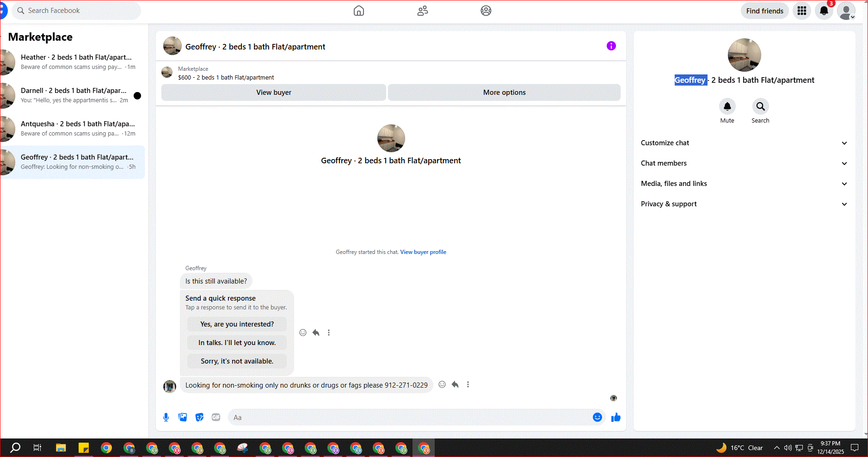
Task: Open File Explorer on taskbar
Action: click(61, 447)
